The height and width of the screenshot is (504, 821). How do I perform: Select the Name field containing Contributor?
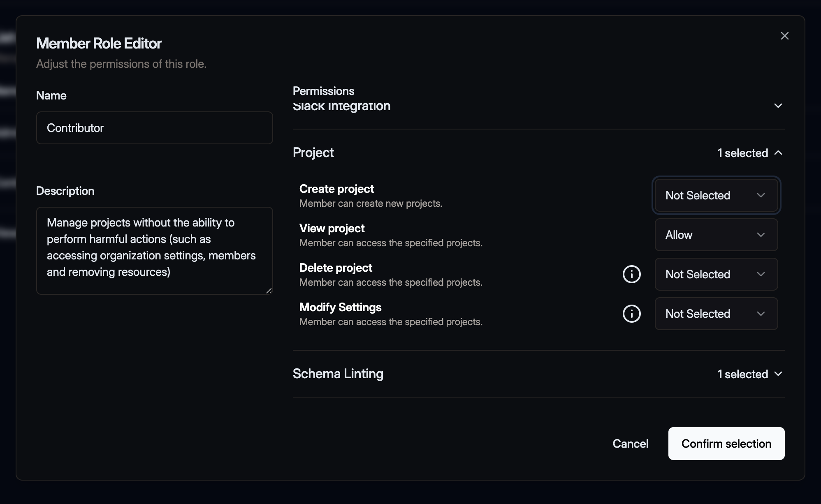pos(154,128)
